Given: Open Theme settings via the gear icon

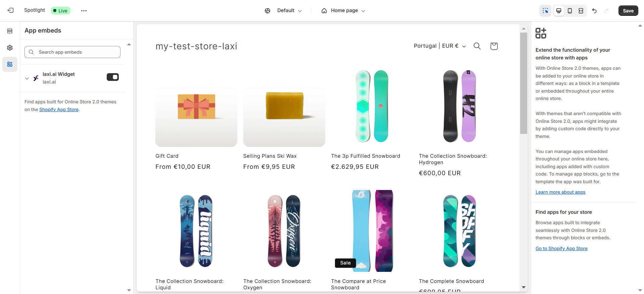Looking at the screenshot, I should [x=10, y=48].
